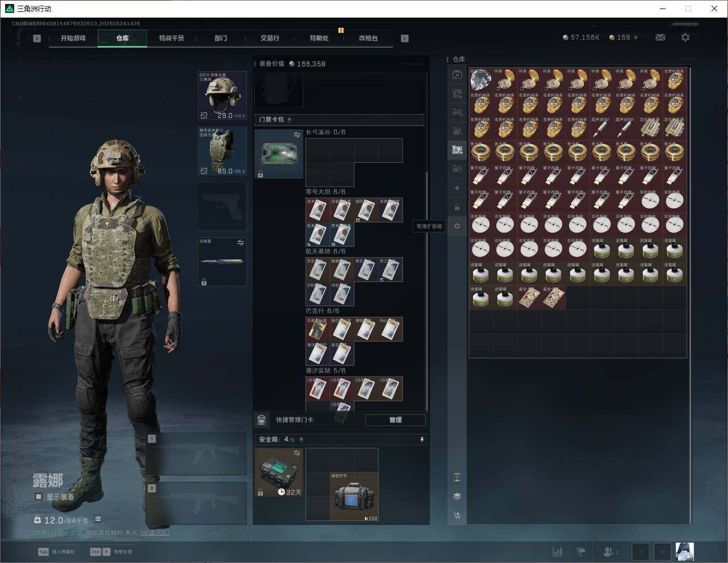The image size is (728, 563).
Task: Select the first keycard under 潮汐监狱
Action: [x=318, y=389]
